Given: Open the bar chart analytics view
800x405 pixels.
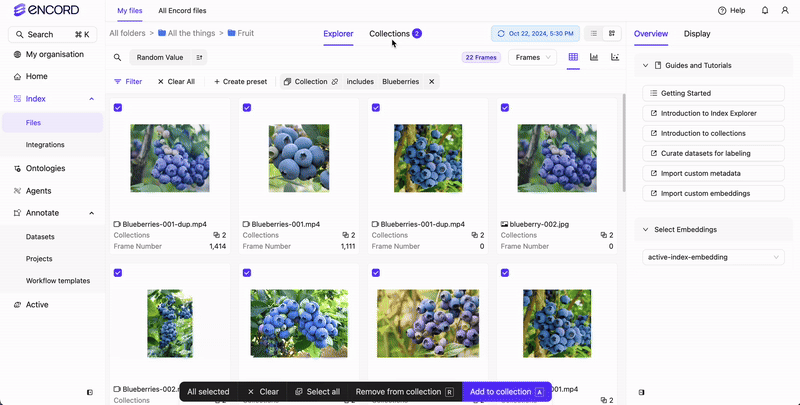Looking at the screenshot, I should (x=594, y=57).
